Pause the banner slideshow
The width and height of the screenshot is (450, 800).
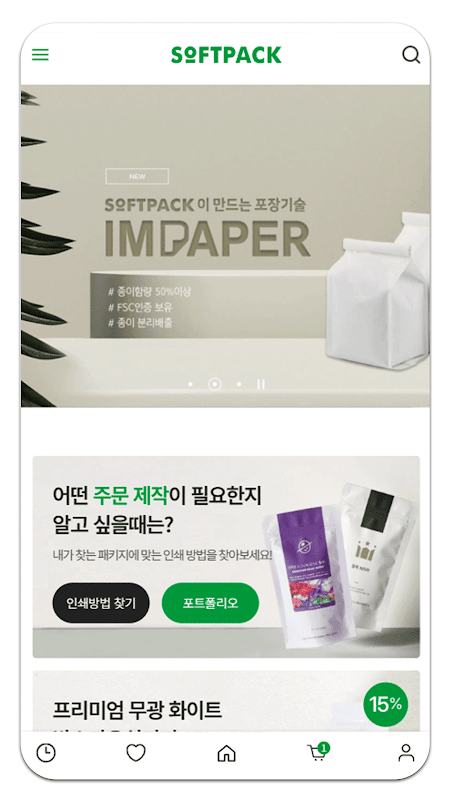(261, 384)
